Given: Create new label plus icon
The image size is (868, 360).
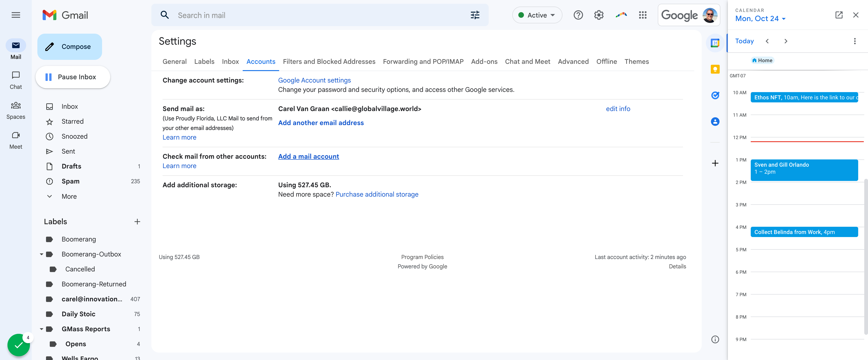Looking at the screenshot, I should coord(137,222).
